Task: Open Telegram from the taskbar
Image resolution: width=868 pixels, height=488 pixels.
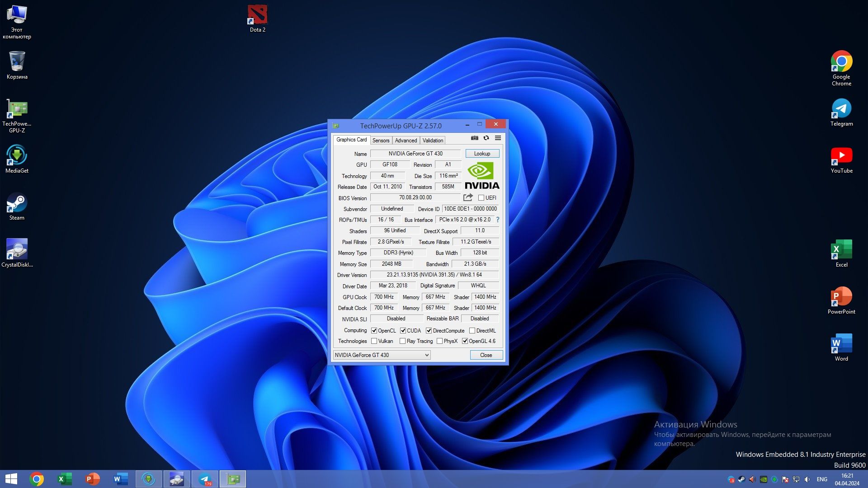Action: pyautogui.click(x=205, y=479)
